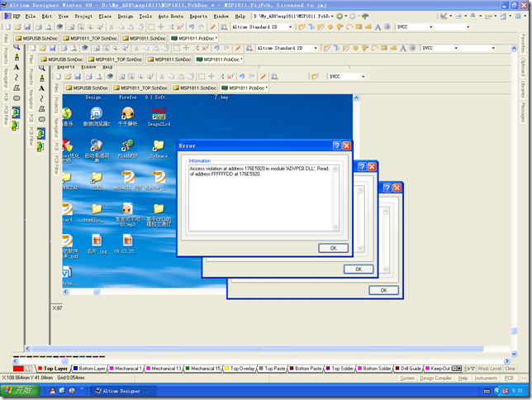Open the System panel button
This screenshot has width=532, height=400.
click(x=406, y=378)
